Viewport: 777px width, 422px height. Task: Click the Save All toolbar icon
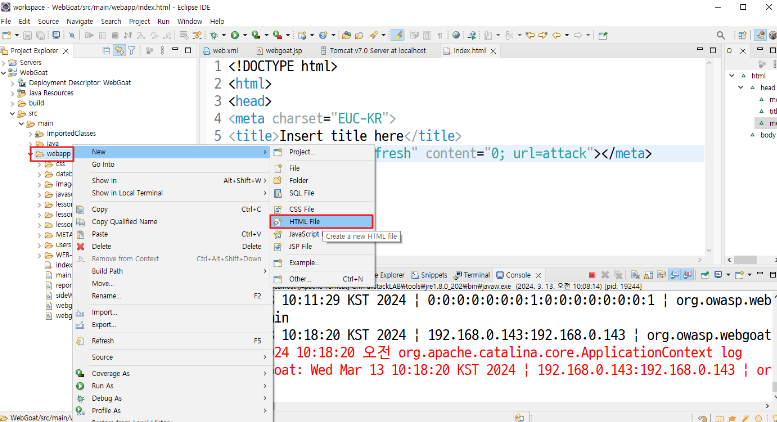pos(40,35)
